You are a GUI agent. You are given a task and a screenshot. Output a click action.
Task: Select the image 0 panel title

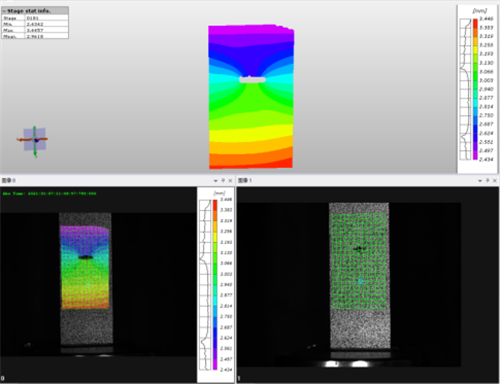click(x=9, y=180)
